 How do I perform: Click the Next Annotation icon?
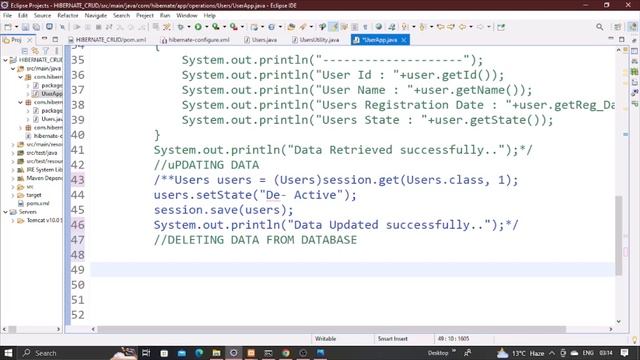coord(405,27)
